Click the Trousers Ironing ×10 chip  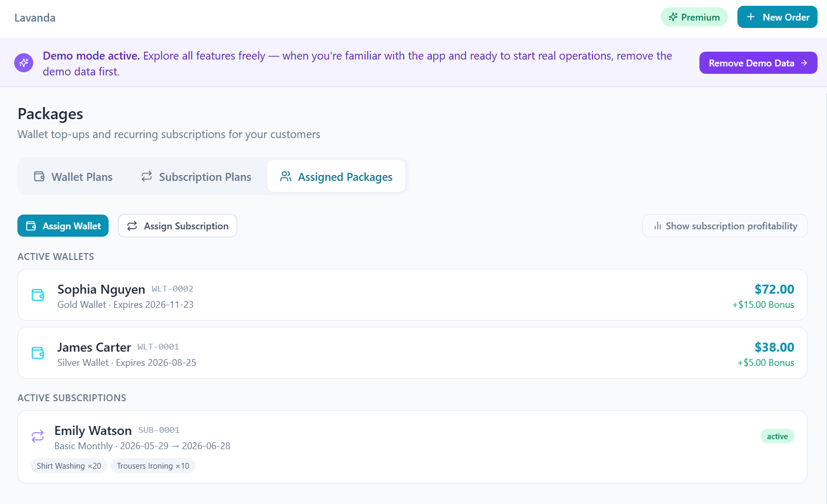pos(153,466)
